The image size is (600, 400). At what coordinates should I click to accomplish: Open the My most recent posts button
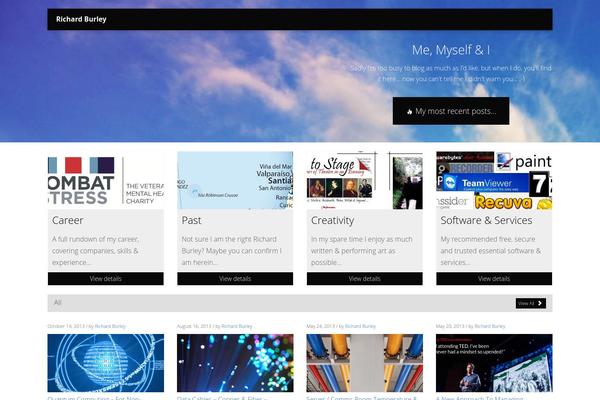(451, 111)
